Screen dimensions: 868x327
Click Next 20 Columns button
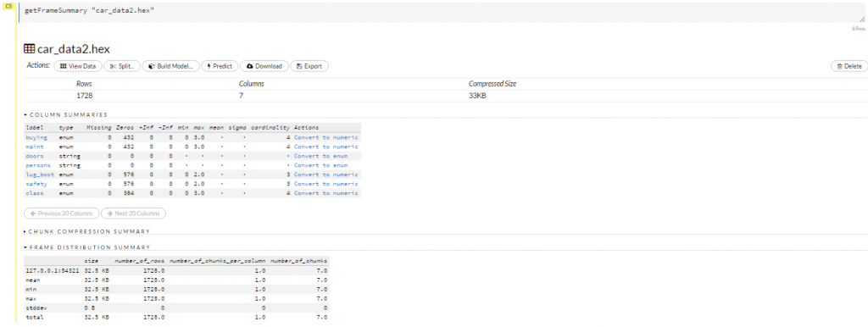pos(133,213)
